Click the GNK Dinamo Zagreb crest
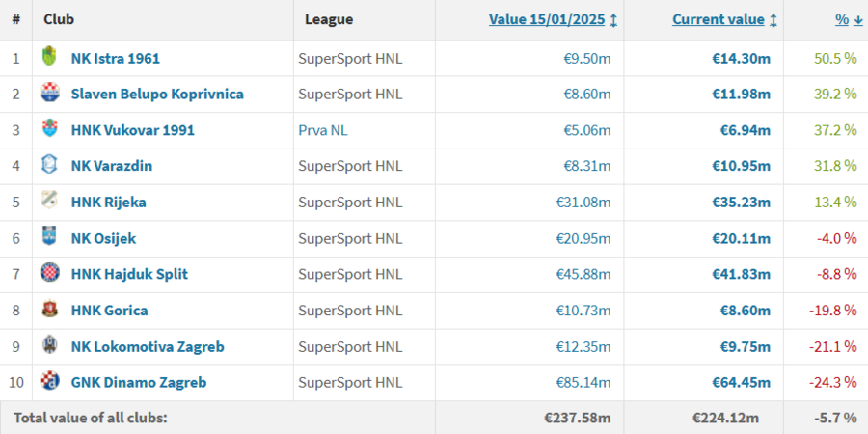The image size is (868, 434). point(49,382)
